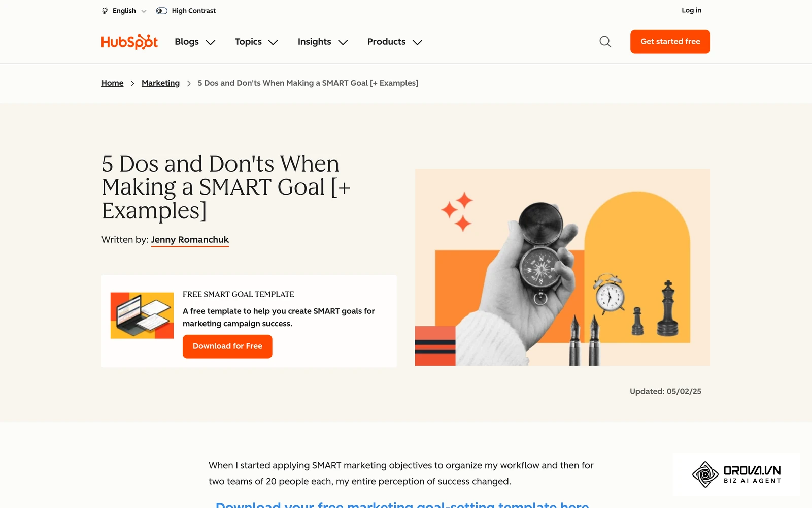The width and height of the screenshot is (812, 508).
Task: Toggle the High Contrast switch
Action: click(x=162, y=11)
